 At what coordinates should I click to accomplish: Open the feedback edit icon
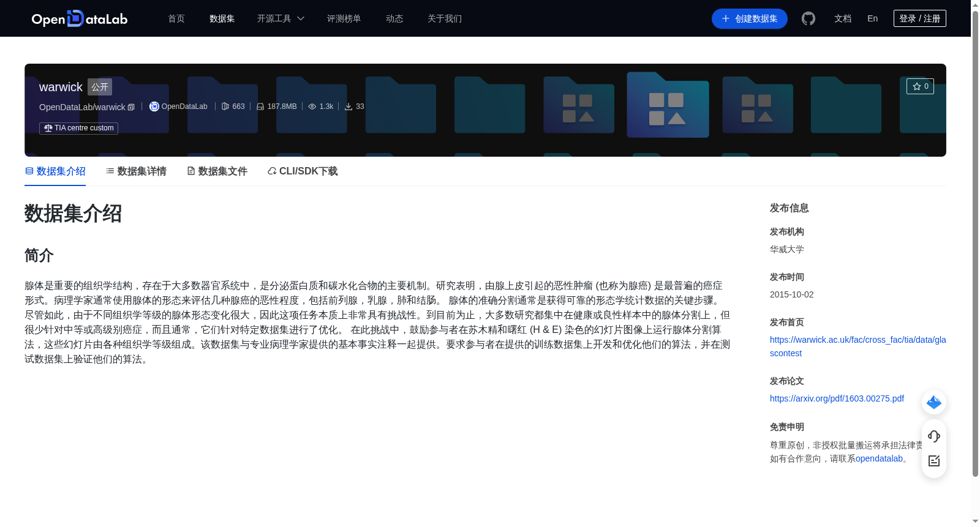point(934,461)
